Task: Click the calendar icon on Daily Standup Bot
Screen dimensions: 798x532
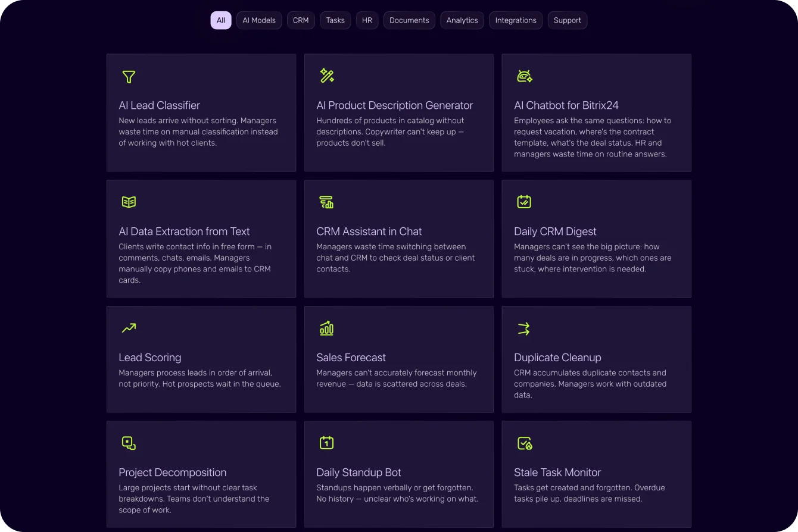Action: point(326,443)
